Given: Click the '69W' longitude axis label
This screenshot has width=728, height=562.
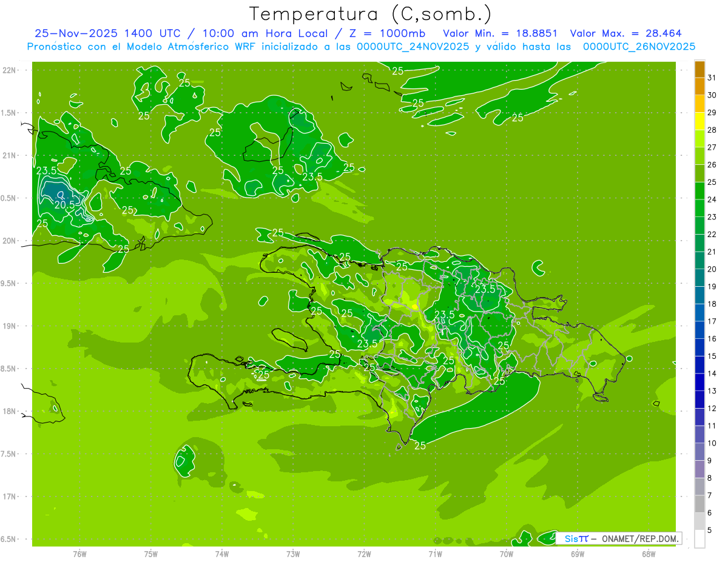Looking at the screenshot, I should pos(578,554).
